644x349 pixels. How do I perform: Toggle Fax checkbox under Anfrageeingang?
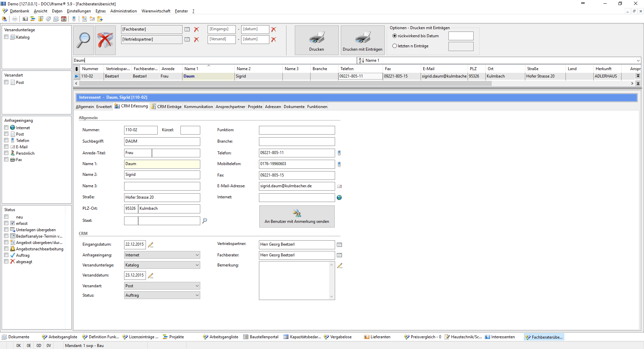(6, 159)
